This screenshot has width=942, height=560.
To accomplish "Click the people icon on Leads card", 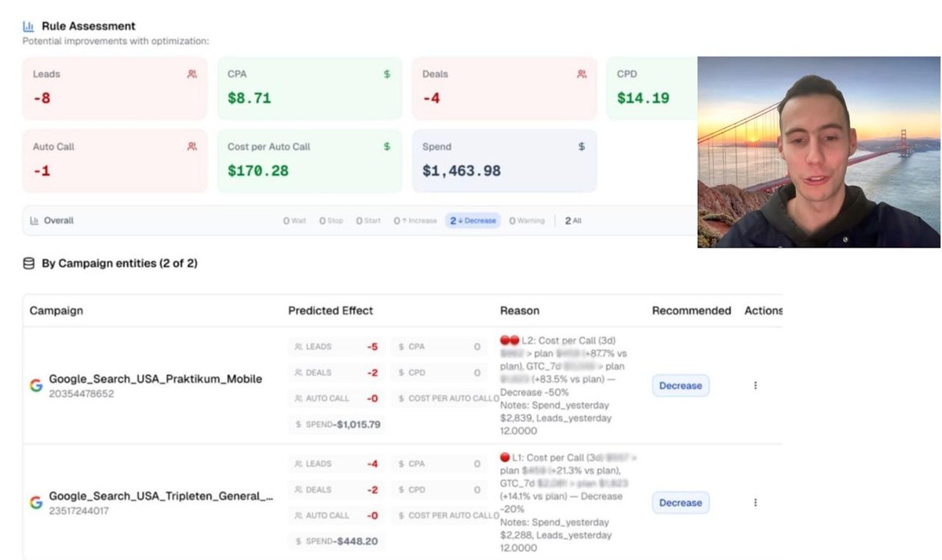I will [x=192, y=74].
